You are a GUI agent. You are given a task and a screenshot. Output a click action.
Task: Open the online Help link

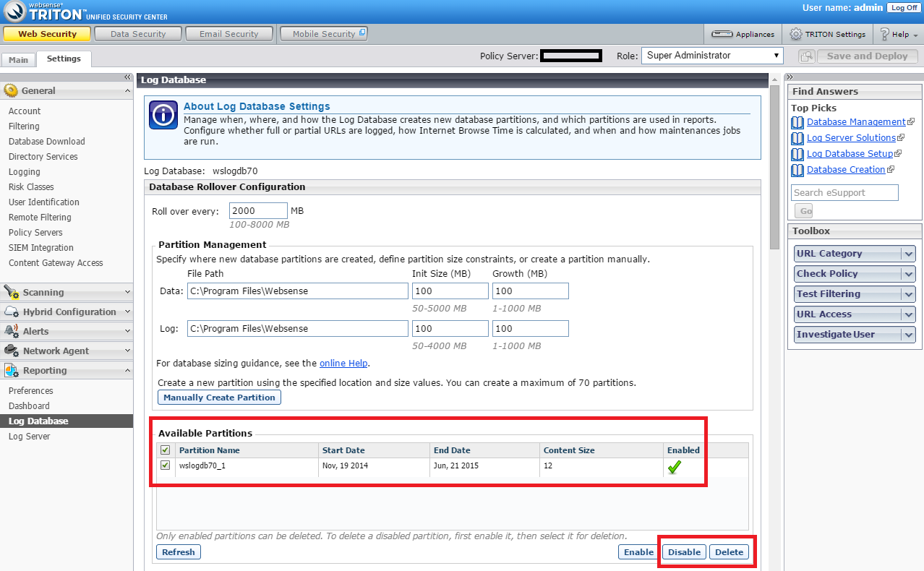(x=343, y=364)
